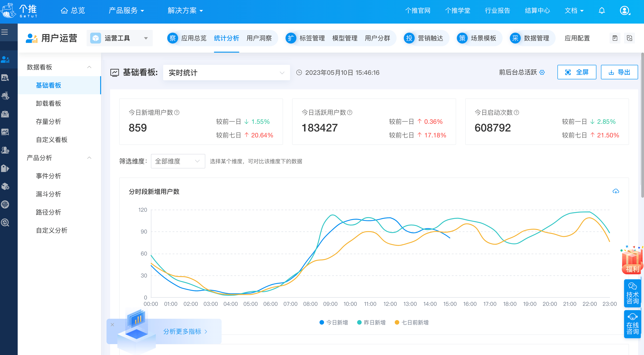Click the window layout icon beside 应用配置
Image resolution: width=644 pixels, height=355 pixels.
615,38
